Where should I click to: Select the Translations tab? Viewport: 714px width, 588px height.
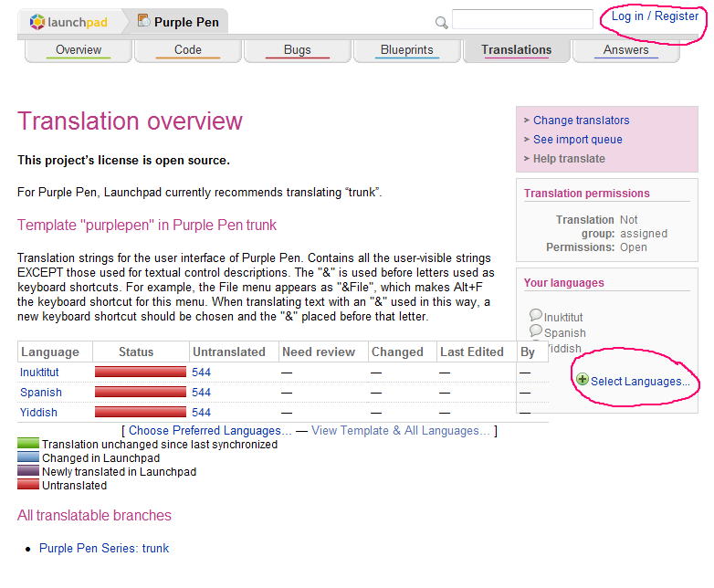click(x=517, y=49)
